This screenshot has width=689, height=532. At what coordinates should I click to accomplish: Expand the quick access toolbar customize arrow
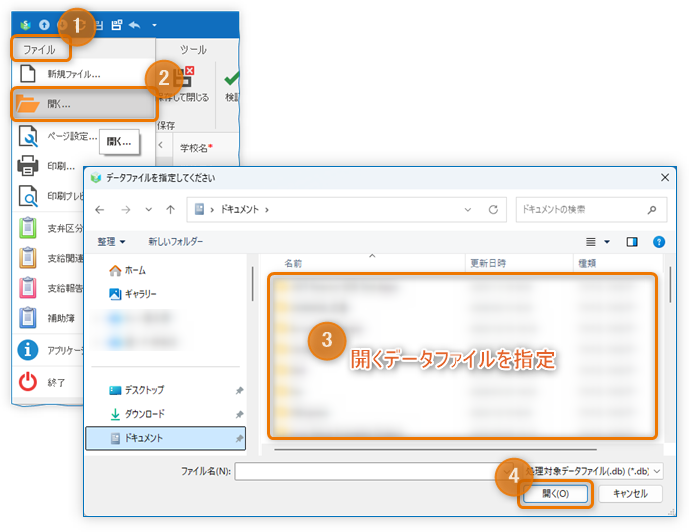pos(154,25)
